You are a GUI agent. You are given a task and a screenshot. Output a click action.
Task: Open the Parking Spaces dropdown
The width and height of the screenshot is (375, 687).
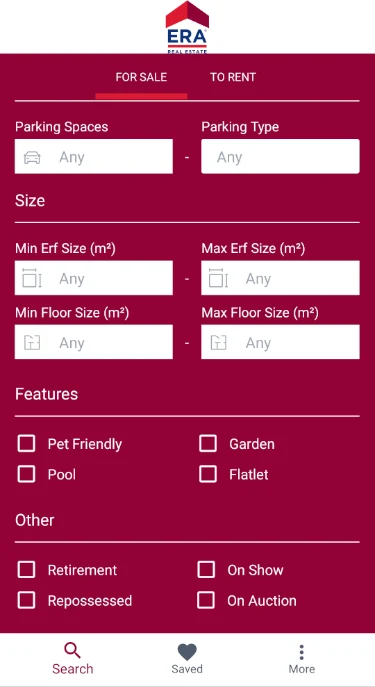point(94,156)
